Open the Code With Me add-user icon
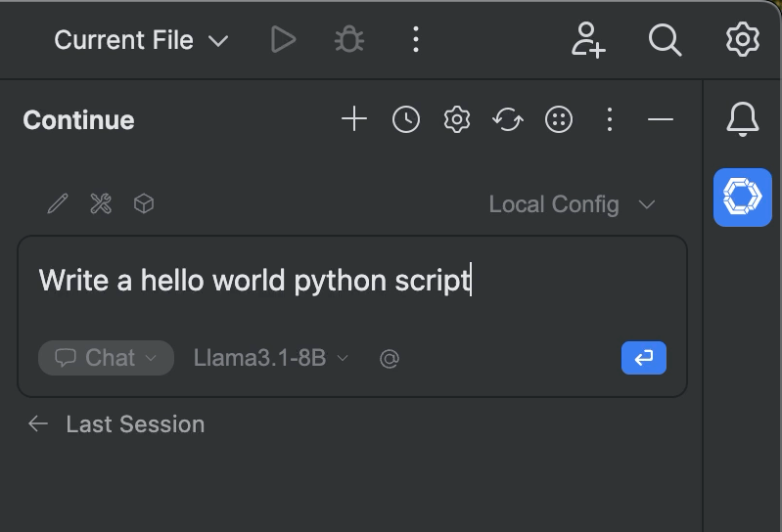Viewport: 782px width, 532px height. click(x=588, y=40)
